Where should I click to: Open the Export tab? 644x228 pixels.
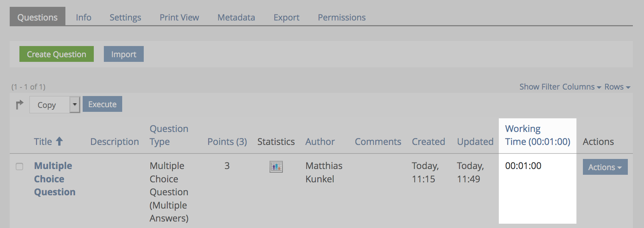pyautogui.click(x=286, y=17)
